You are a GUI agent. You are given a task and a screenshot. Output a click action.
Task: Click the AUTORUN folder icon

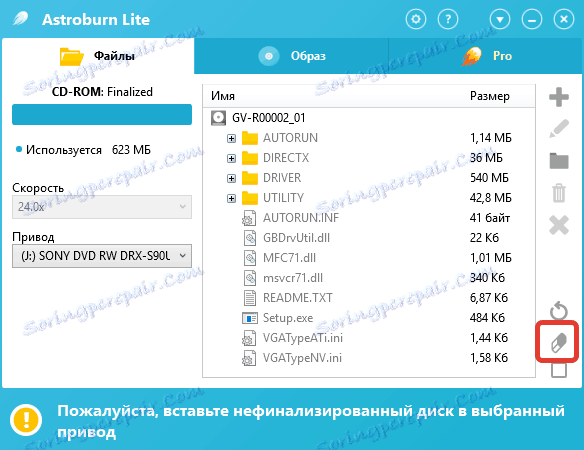coord(250,138)
